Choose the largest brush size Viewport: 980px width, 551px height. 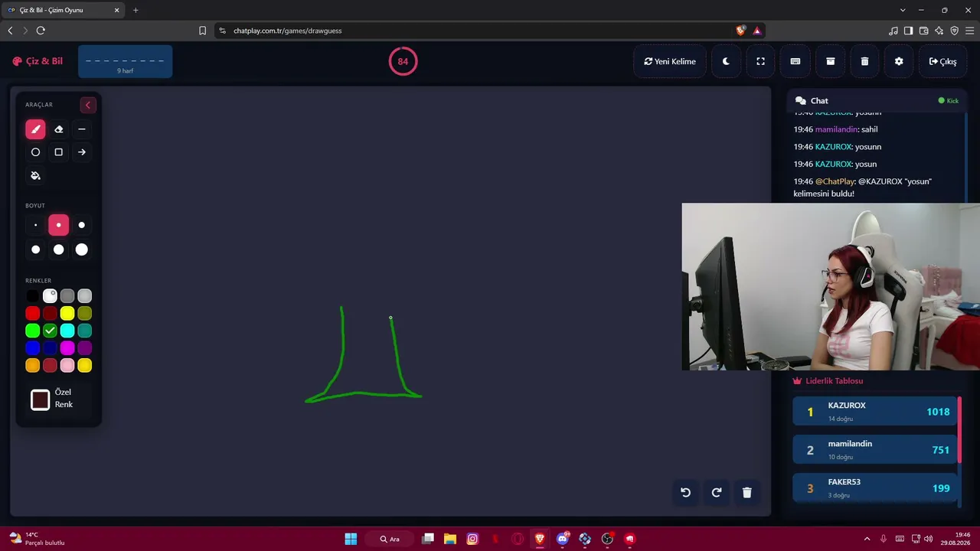tap(82, 249)
